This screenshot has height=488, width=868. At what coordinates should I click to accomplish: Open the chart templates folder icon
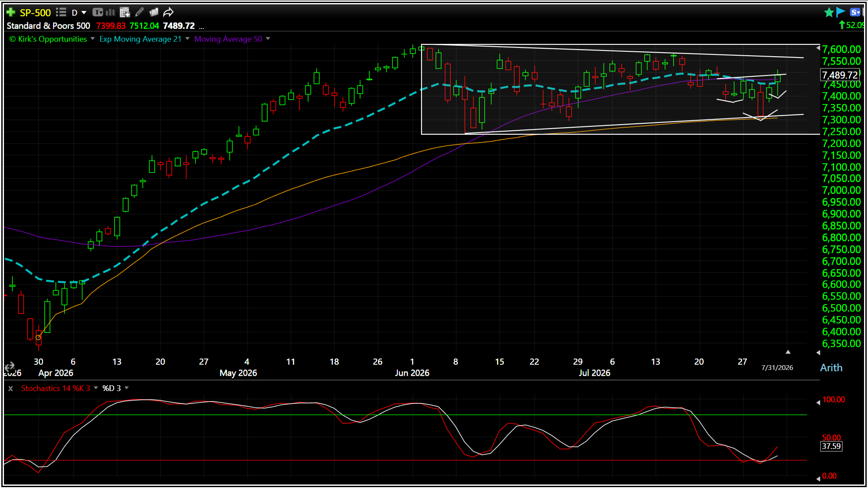click(x=154, y=12)
